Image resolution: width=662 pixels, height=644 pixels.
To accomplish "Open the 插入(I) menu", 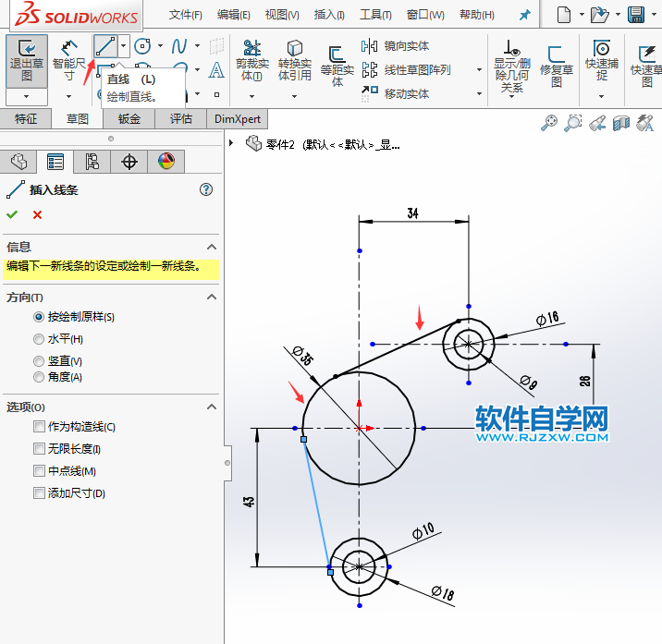I will click(x=329, y=15).
